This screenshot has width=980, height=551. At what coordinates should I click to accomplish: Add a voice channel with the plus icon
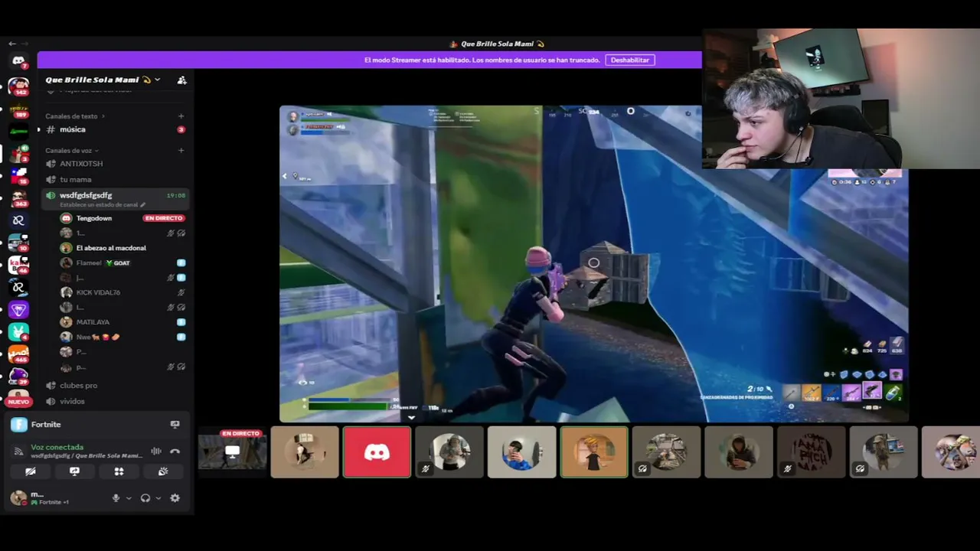coord(181,151)
